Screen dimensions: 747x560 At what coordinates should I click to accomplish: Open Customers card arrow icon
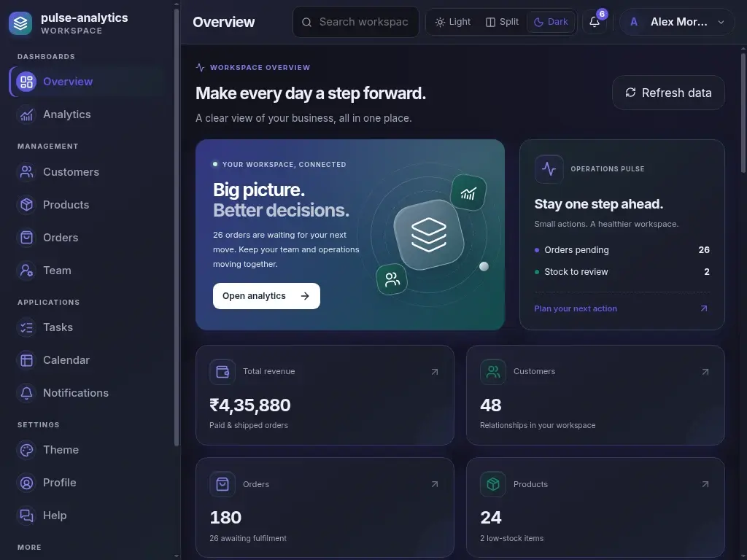click(x=705, y=372)
